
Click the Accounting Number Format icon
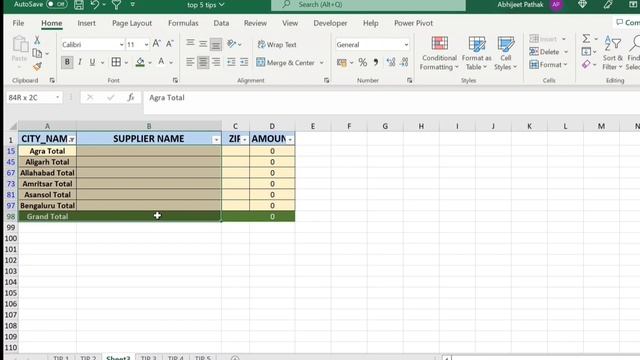click(x=342, y=62)
